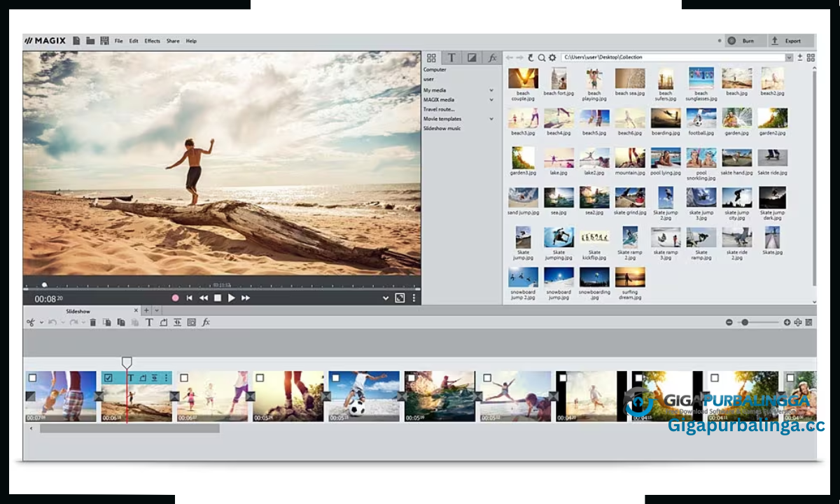Select the Slideshow timeline tab
The height and width of the screenshot is (504, 840).
78,311
